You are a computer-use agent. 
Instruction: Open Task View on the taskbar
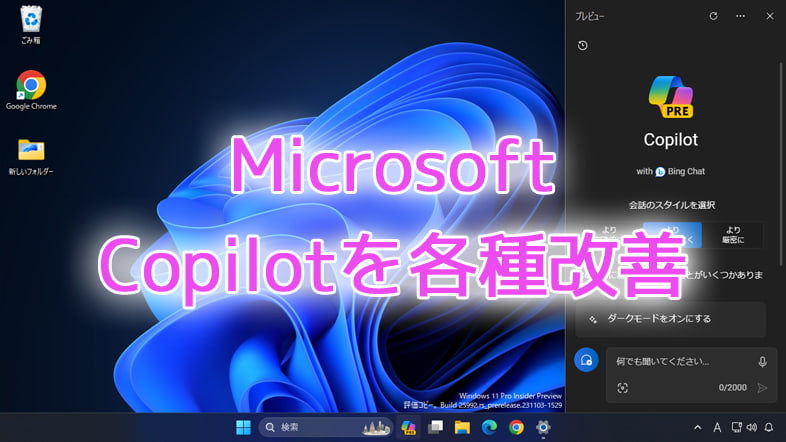(435, 427)
